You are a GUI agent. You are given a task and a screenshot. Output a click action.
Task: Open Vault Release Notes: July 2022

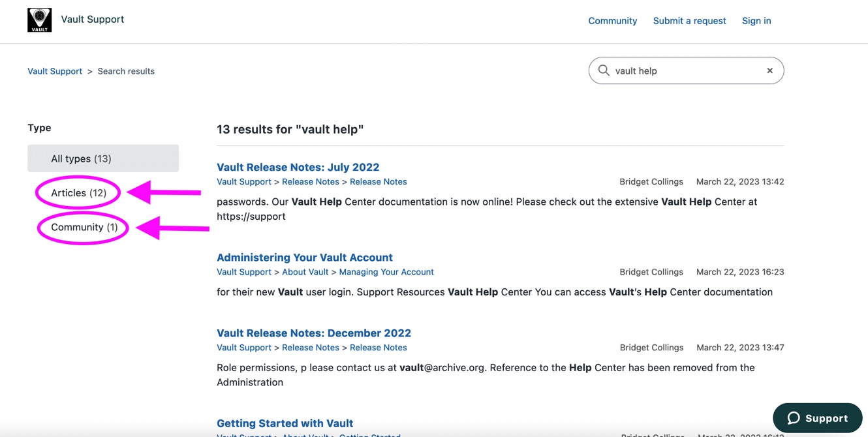coord(298,167)
